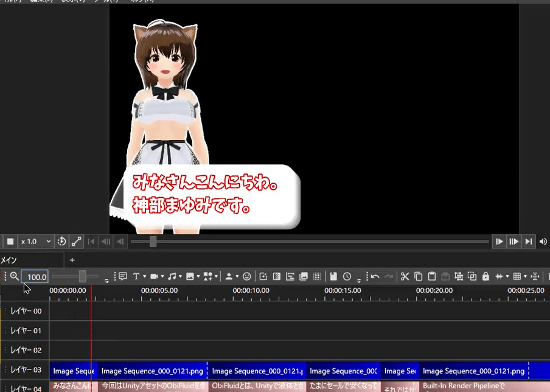
Task: Click the timeline zoom slider handle
Action: point(82,276)
